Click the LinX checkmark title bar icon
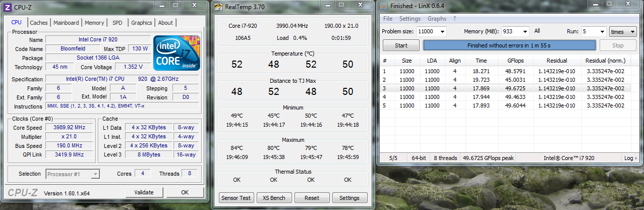Viewport: 644px width, 210px height. click(x=383, y=7)
